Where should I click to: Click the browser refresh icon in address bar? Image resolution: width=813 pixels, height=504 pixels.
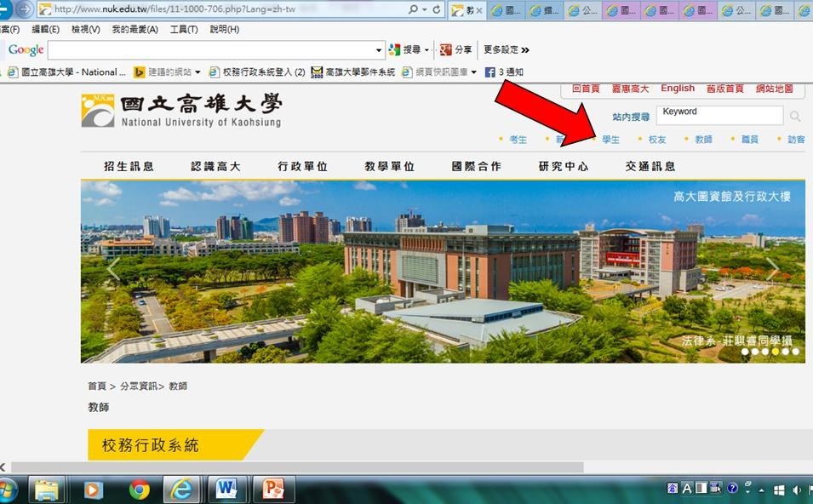tap(437, 10)
